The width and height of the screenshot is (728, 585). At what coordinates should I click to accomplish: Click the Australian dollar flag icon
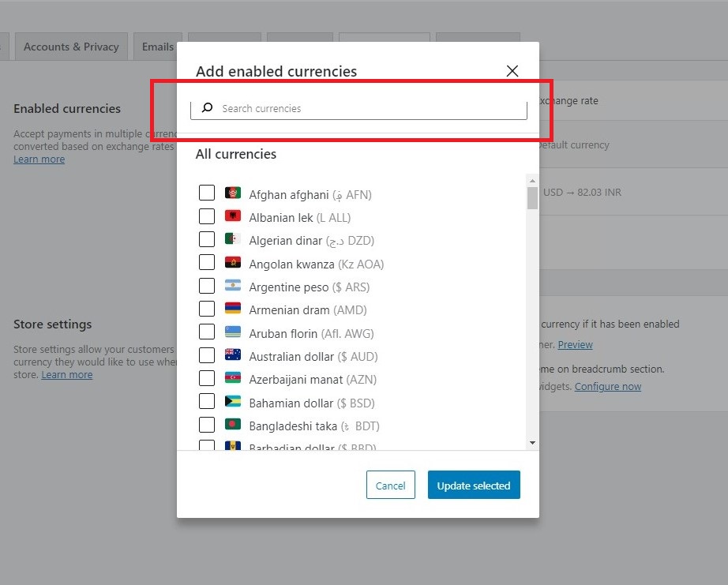tap(232, 356)
